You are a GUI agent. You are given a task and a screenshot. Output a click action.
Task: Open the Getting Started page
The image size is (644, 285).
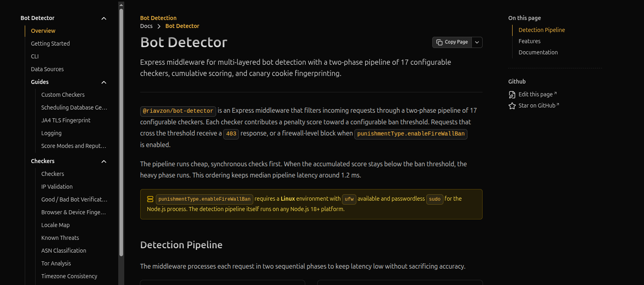(x=50, y=44)
